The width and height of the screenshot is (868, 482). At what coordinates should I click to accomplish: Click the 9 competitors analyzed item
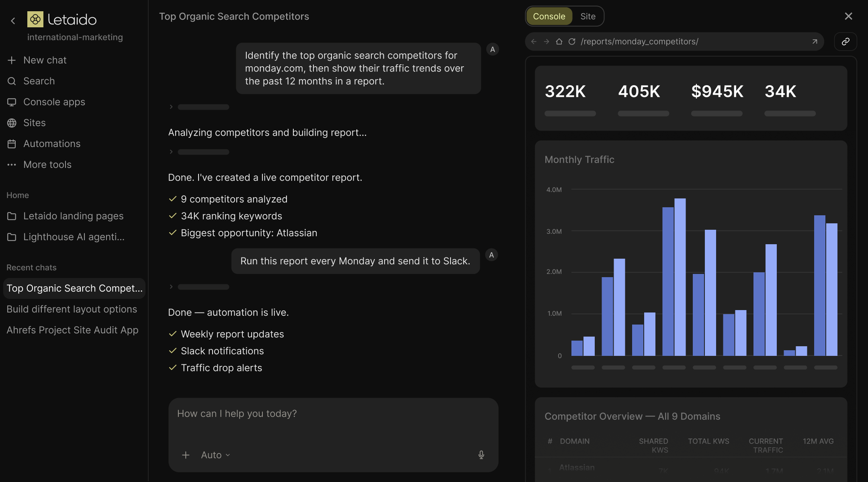228,199
